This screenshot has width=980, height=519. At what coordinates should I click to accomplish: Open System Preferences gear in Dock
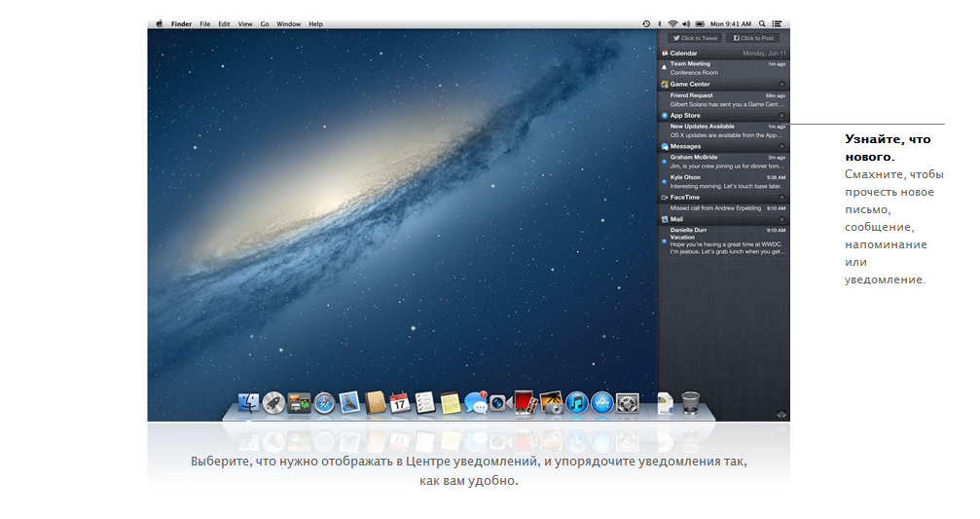coord(628,403)
